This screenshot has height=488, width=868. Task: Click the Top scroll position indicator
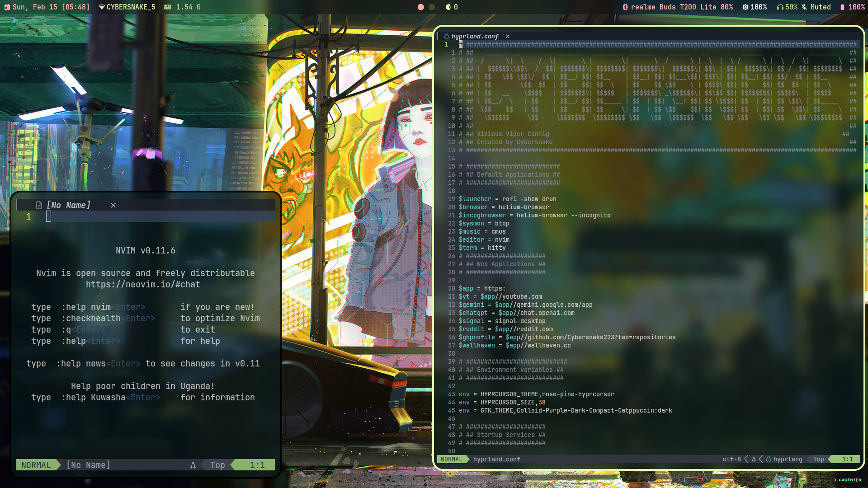pyautogui.click(x=818, y=459)
